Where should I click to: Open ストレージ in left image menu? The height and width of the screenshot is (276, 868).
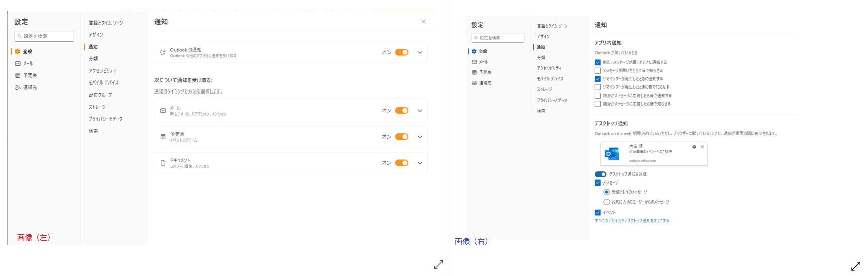[97, 107]
